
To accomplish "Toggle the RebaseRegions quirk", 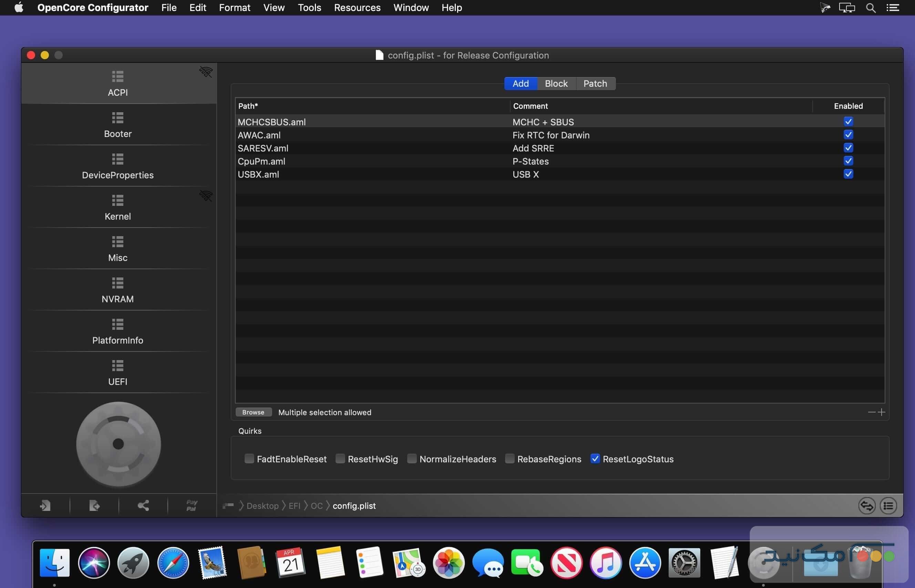I will (510, 459).
